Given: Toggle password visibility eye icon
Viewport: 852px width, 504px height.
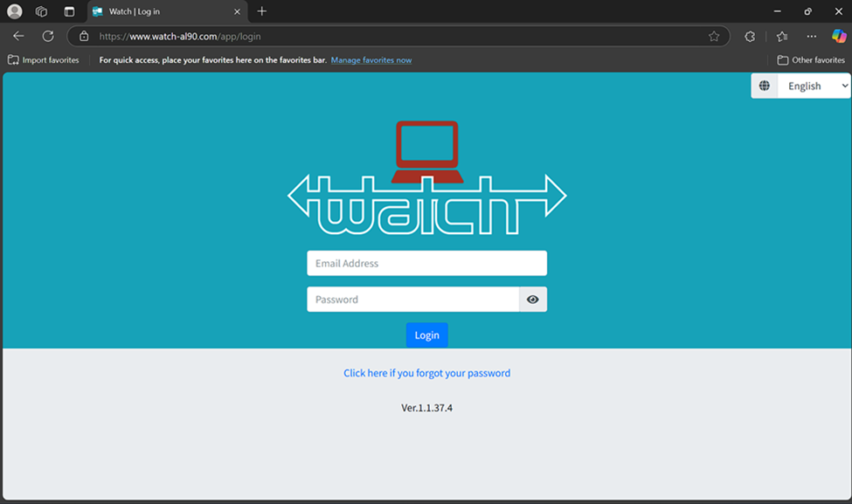Looking at the screenshot, I should [532, 300].
